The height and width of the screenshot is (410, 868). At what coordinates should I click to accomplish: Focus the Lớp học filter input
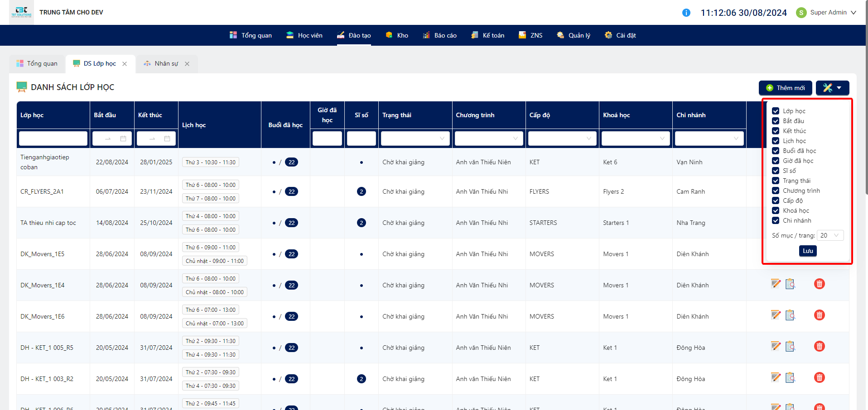click(x=53, y=138)
